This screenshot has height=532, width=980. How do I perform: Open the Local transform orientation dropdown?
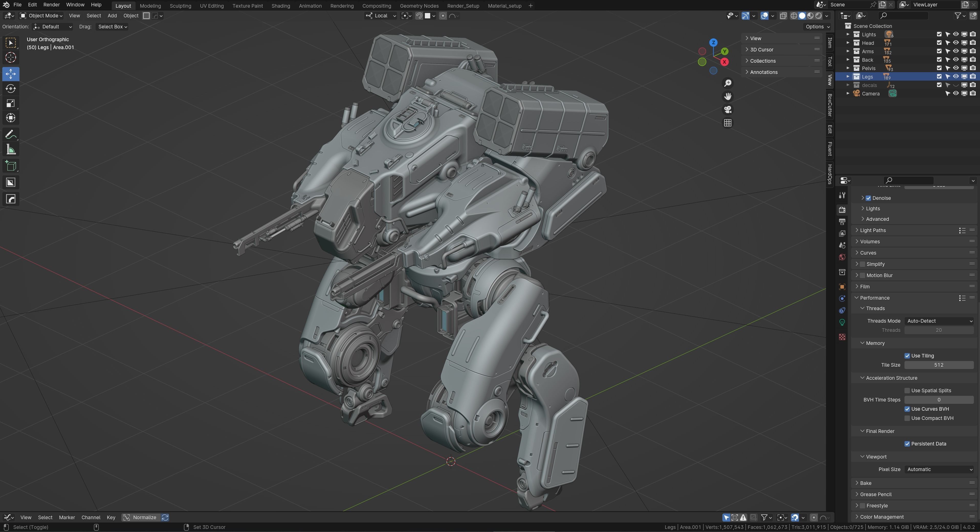(x=381, y=16)
